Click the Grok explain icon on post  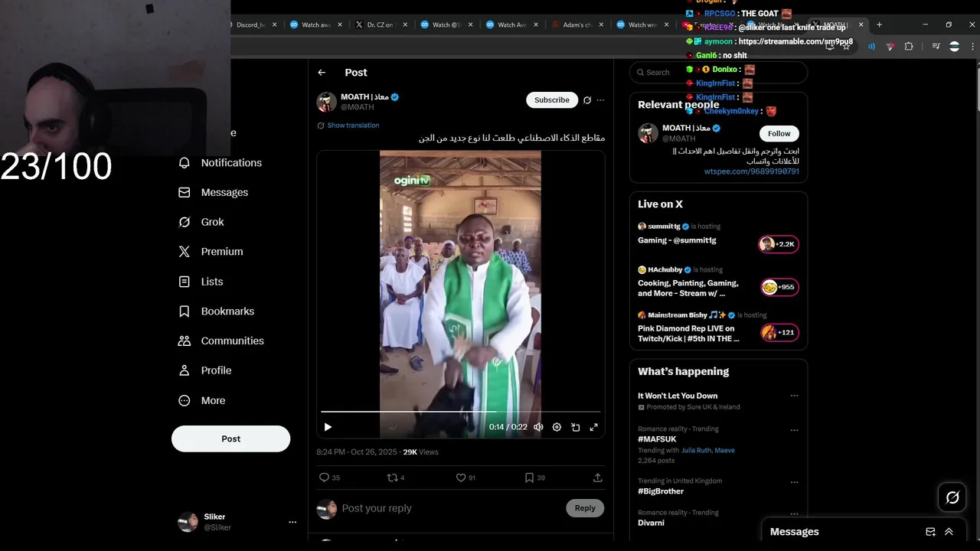click(587, 100)
